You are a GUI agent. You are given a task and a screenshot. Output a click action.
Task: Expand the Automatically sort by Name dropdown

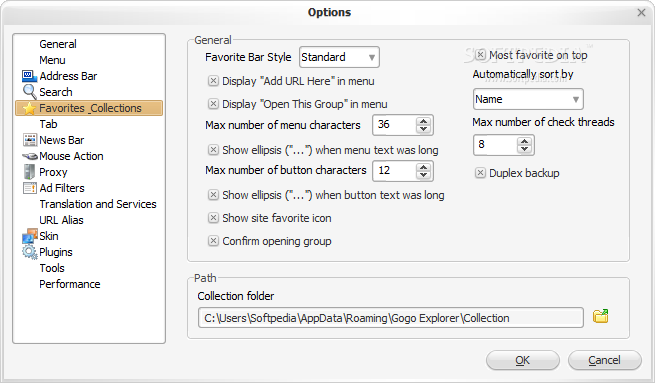pyautogui.click(x=528, y=99)
